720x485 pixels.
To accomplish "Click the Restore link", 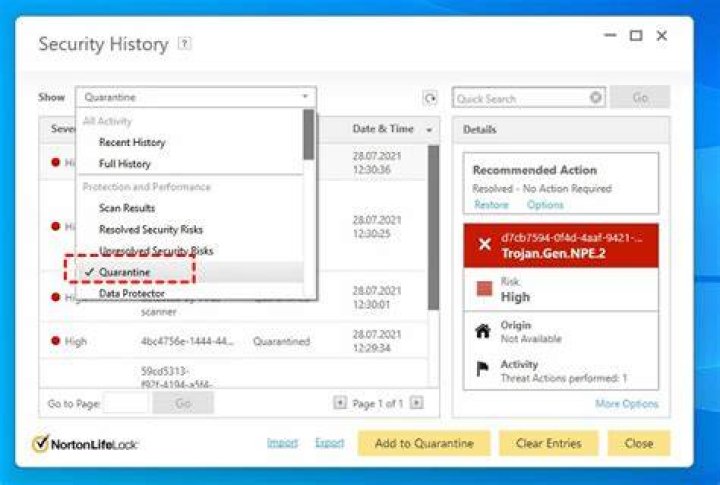I will coord(491,205).
